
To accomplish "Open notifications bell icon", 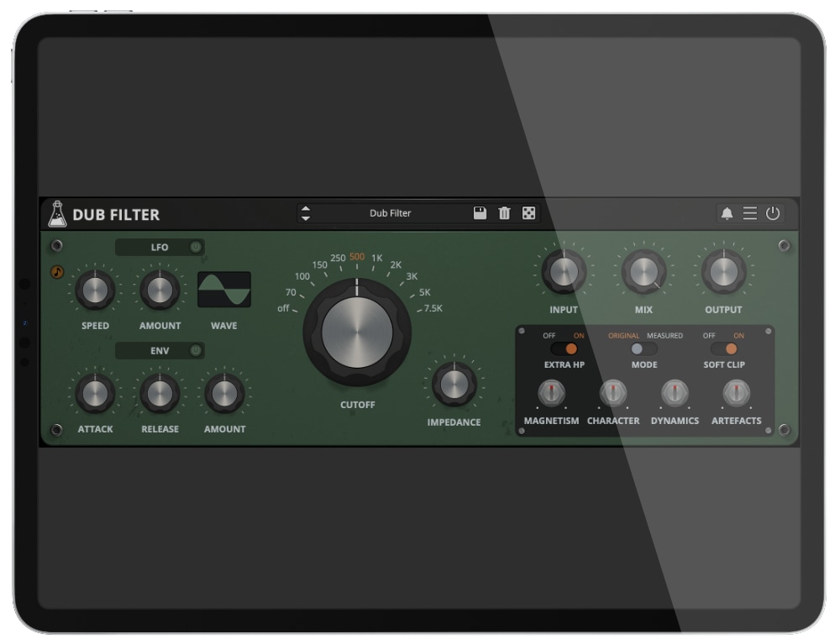I will coord(727,213).
